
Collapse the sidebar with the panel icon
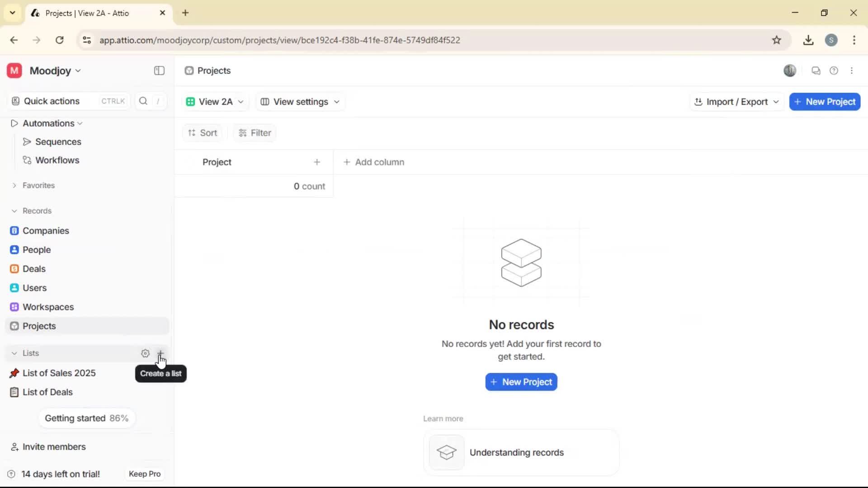159,70
